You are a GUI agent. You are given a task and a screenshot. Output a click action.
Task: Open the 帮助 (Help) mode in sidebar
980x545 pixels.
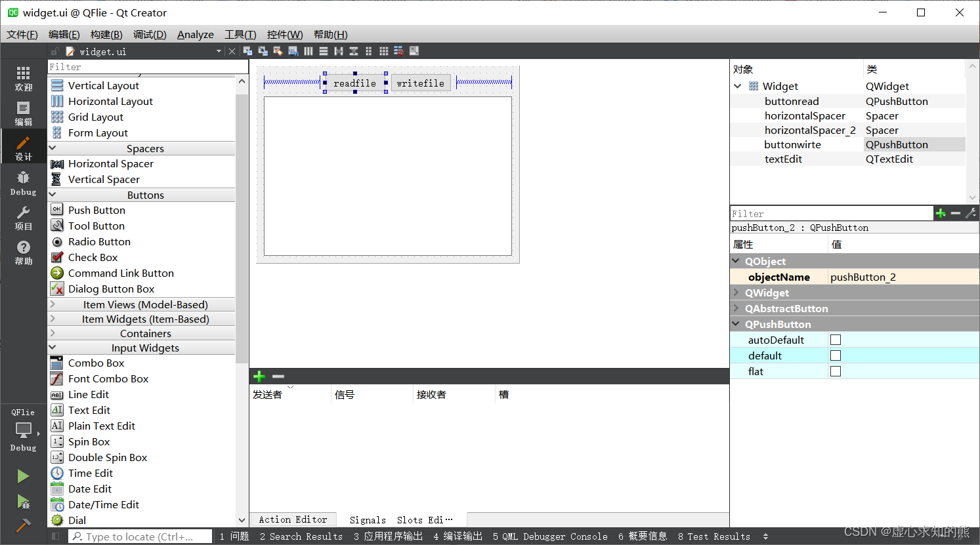[23, 252]
